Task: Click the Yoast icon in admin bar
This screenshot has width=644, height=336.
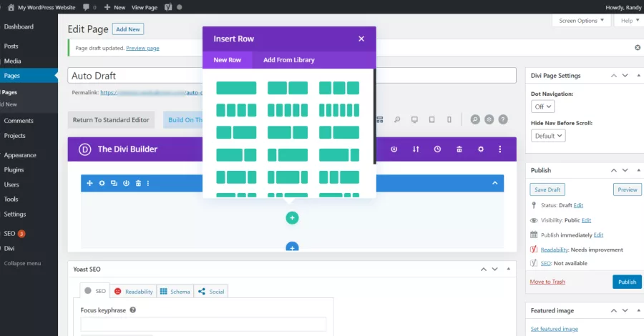Action: (x=168, y=7)
